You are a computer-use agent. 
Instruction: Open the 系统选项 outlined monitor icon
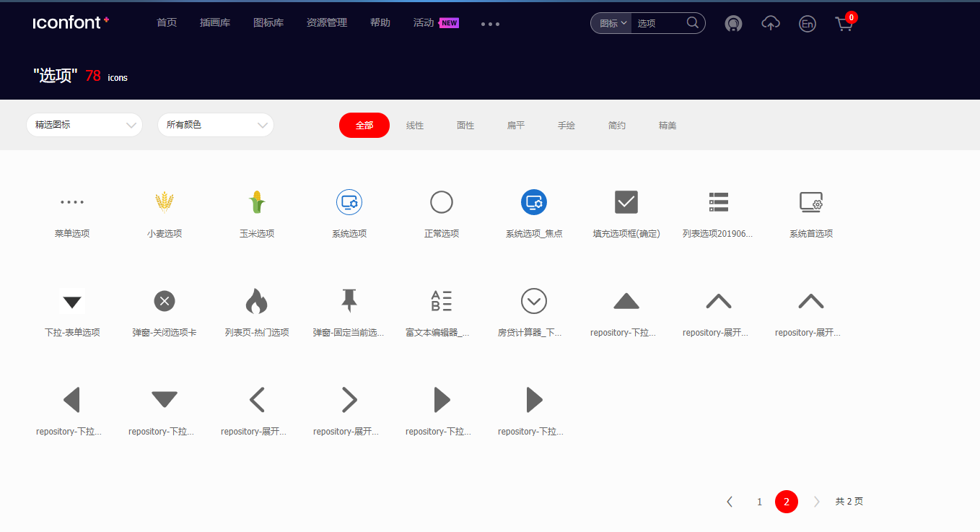[349, 202]
